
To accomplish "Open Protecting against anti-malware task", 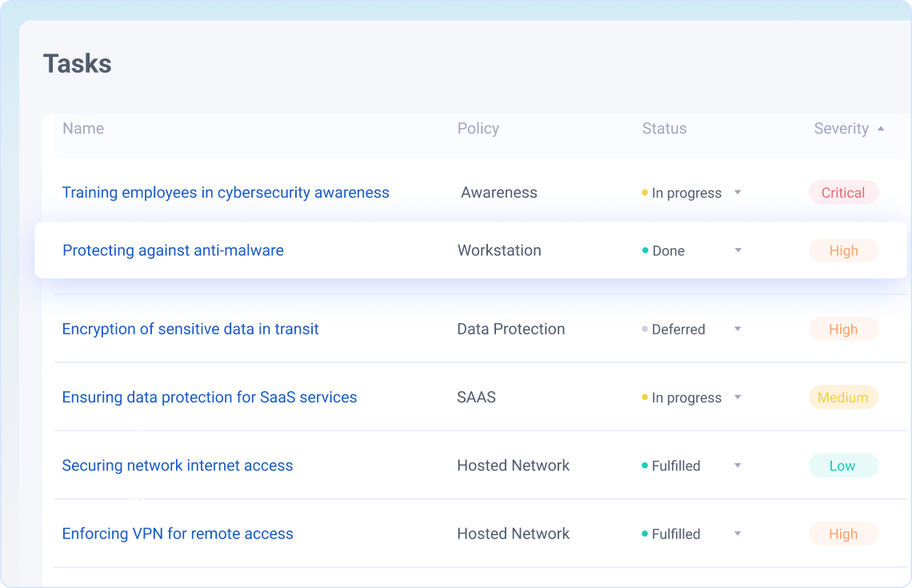I will 173,250.
